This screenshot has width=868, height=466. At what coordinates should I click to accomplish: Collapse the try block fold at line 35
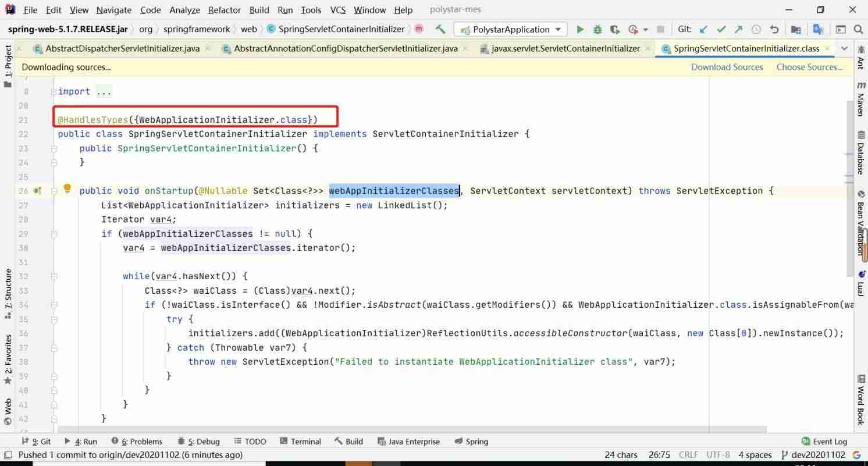54,319
